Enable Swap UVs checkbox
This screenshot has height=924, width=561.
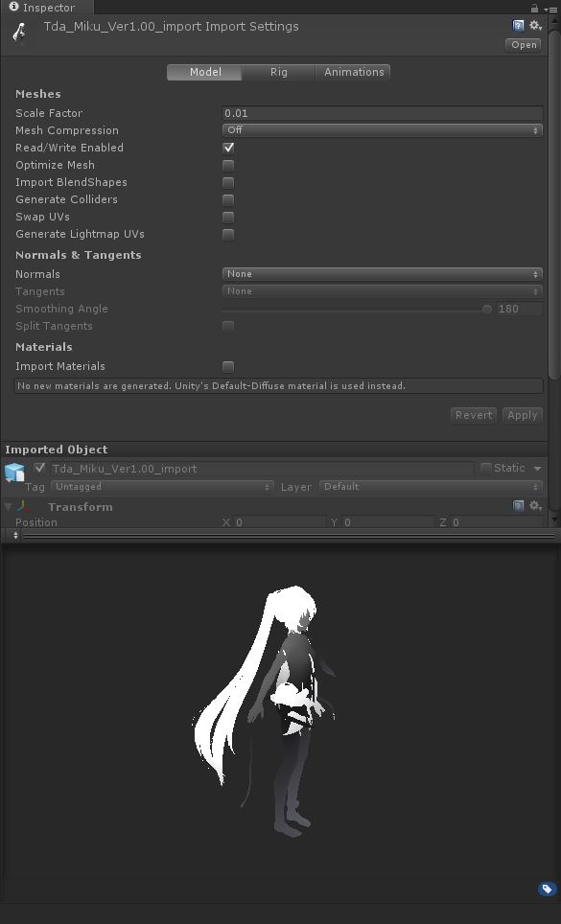[x=228, y=217]
